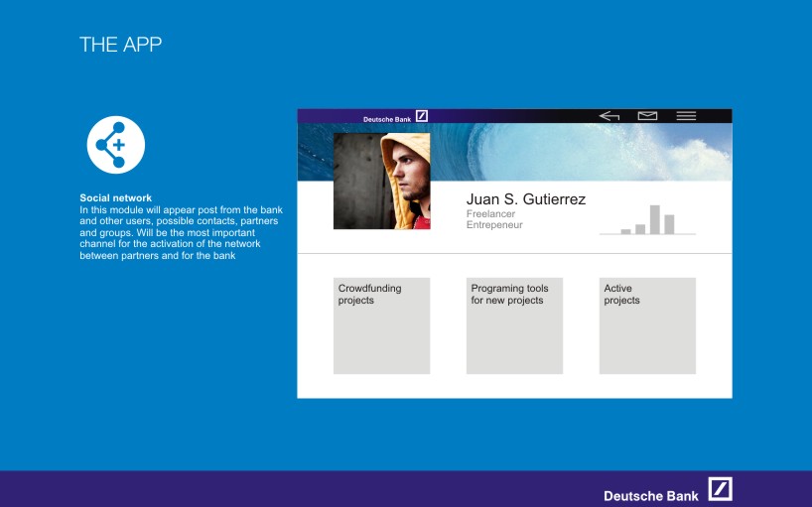This screenshot has height=507, width=812.
Task: Click the bar chart statistics graphic
Action: point(648,219)
